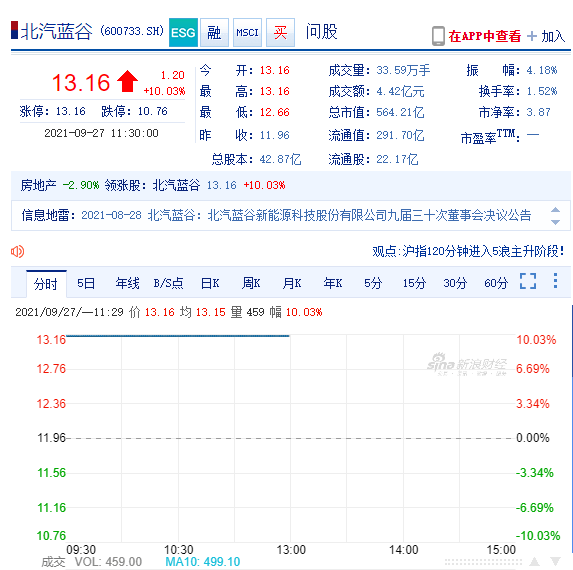Click the 市净率 value 3.87
Image resolution: width=573 pixels, height=570 pixels.
pyautogui.click(x=538, y=112)
